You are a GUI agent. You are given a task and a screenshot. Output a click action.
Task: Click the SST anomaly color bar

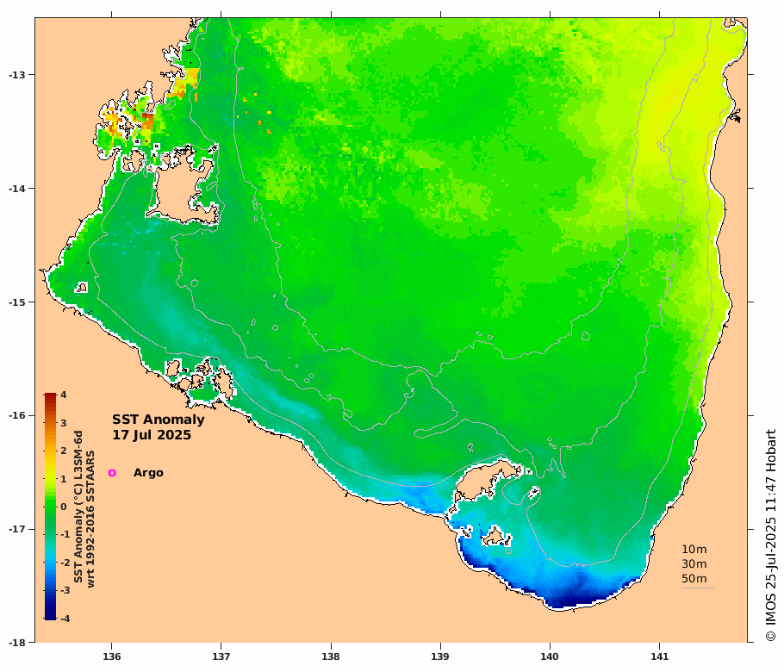[x=50, y=507]
